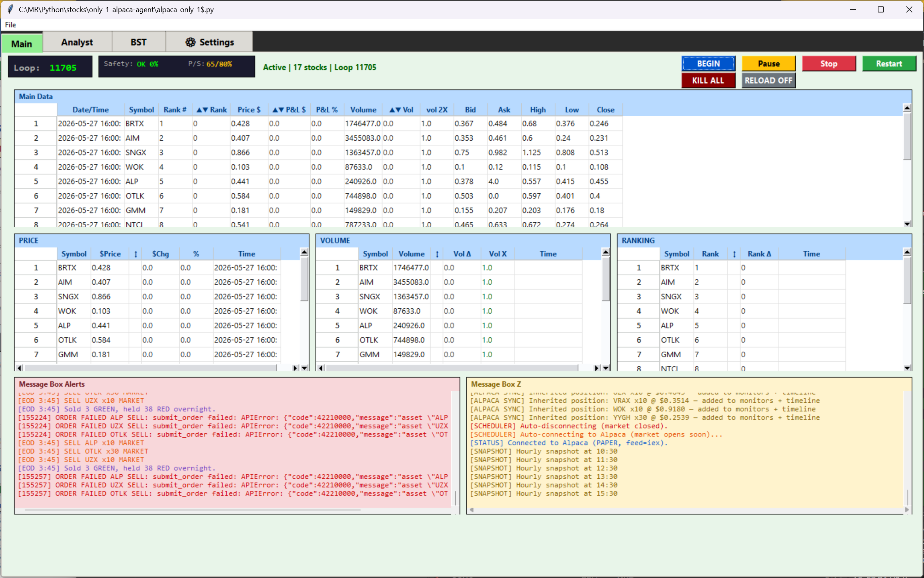Click PRICE panel horizontal scroll left arrow
The height and width of the screenshot is (578, 924).
coord(19,367)
